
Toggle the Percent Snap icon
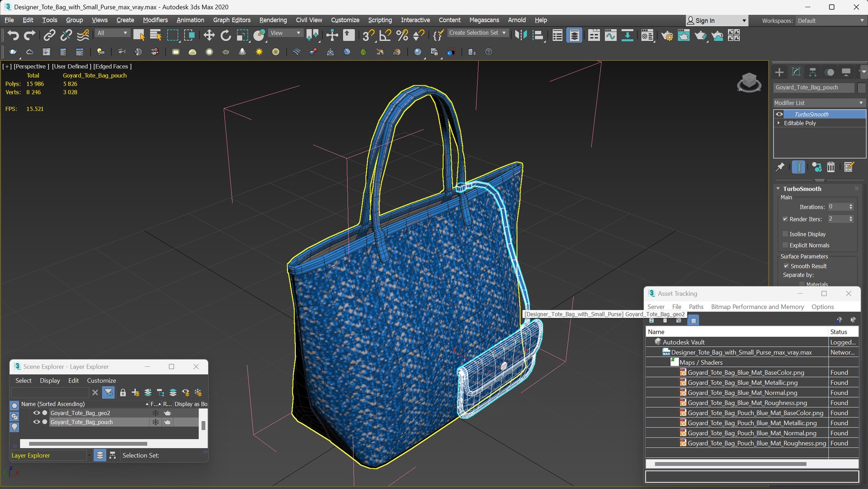(402, 35)
